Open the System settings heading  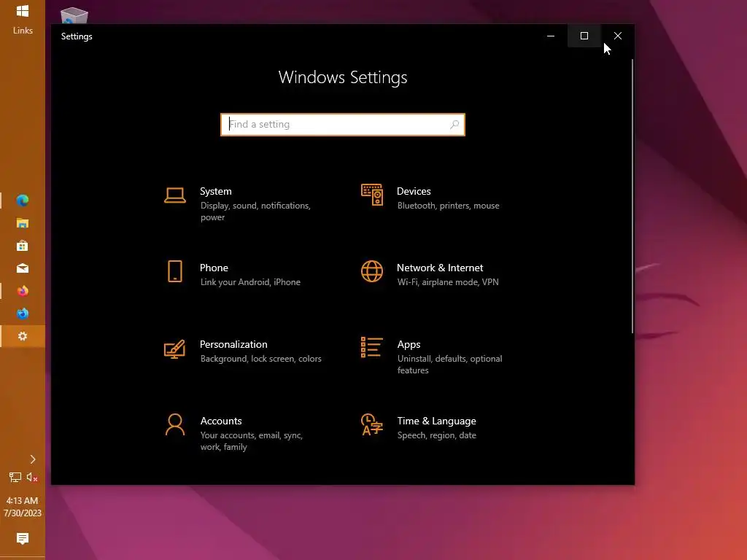pyautogui.click(x=216, y=191)
